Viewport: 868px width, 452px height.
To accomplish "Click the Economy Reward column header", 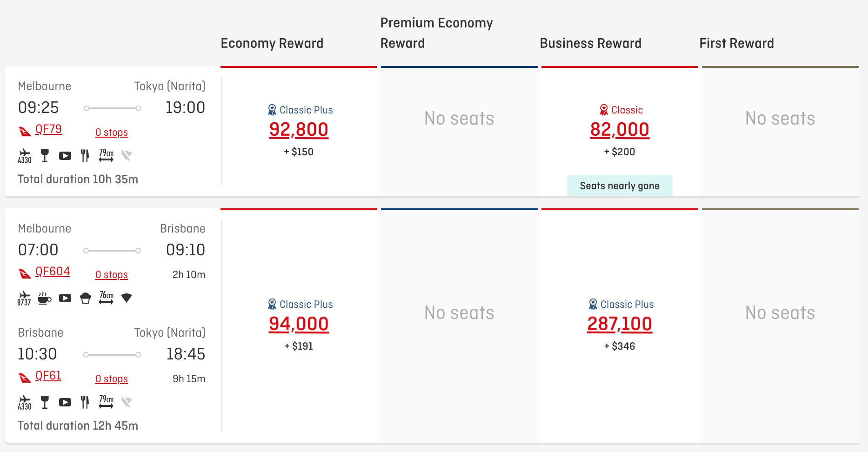I will (272, 43).
